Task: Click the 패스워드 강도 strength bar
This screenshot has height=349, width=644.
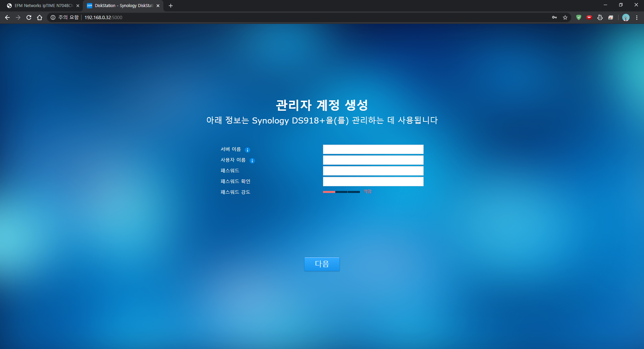Action: (x=341, y=192)
